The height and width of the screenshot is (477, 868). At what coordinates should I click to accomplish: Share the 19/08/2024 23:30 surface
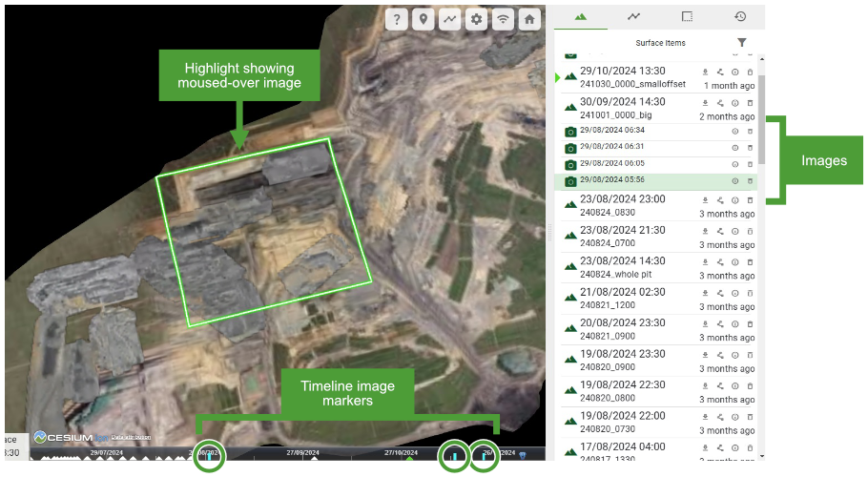[x=720, y=355]
